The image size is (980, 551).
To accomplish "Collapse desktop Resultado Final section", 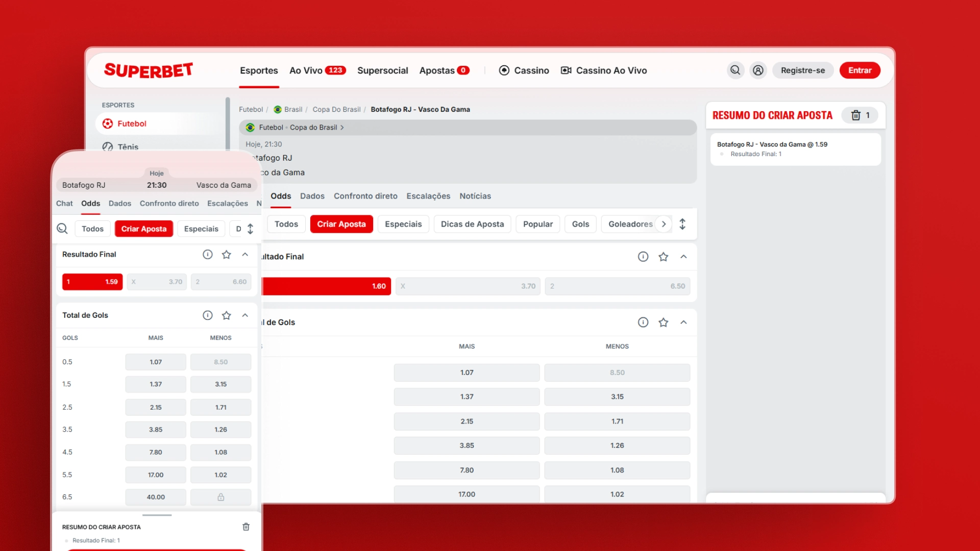I will point(684,257).
